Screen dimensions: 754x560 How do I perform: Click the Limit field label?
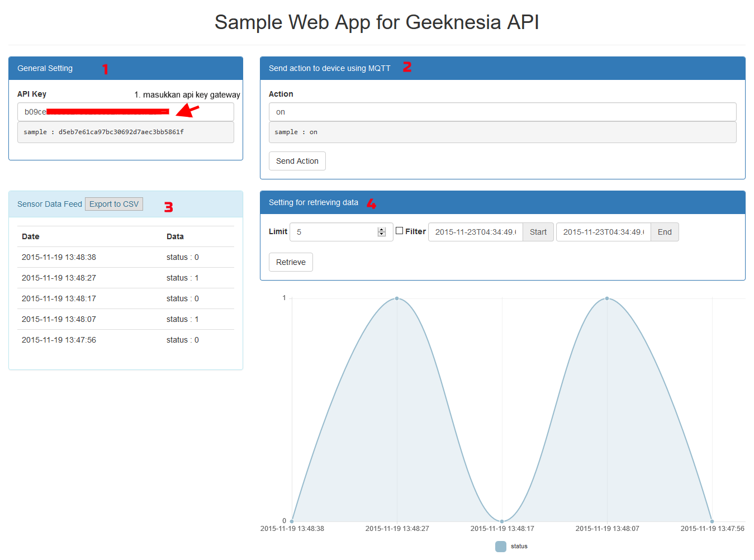coord(278,231)
